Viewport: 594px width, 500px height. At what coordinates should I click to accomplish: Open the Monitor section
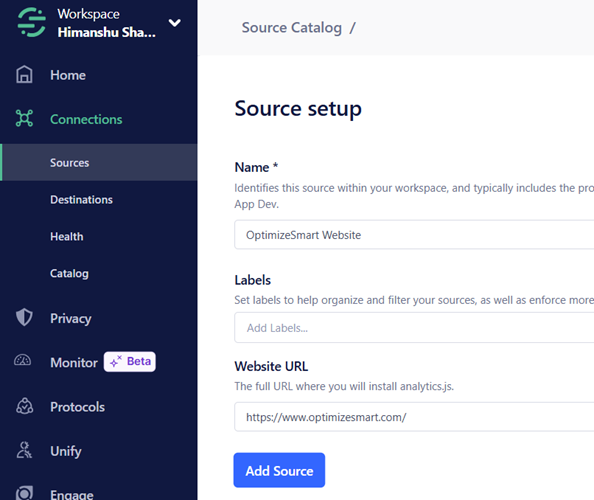(x=74, y=363)
